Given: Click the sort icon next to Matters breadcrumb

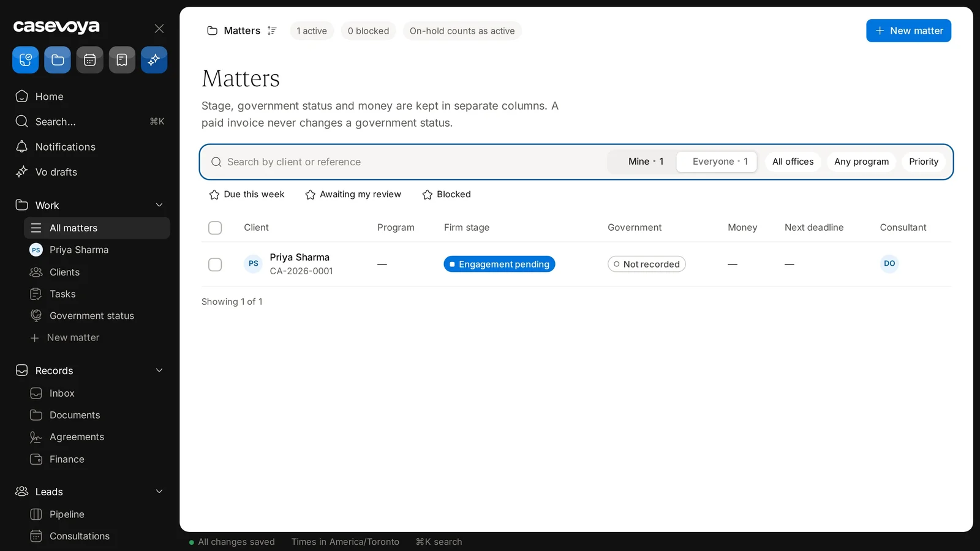Looking at the screenshot, I should [272, 31].
